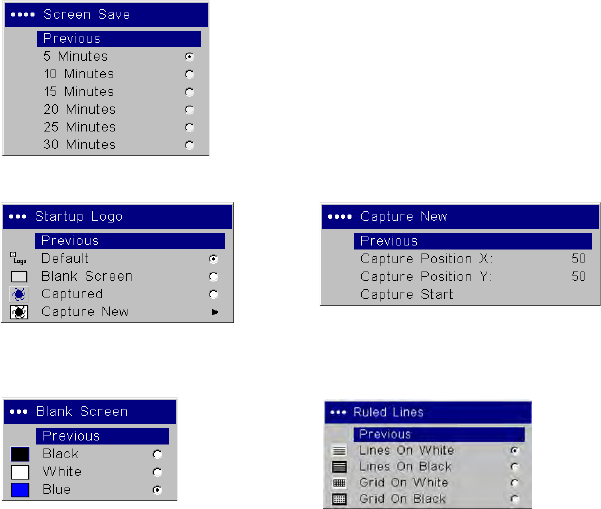
Task: Click the Capture New icon
Action: 18,312
